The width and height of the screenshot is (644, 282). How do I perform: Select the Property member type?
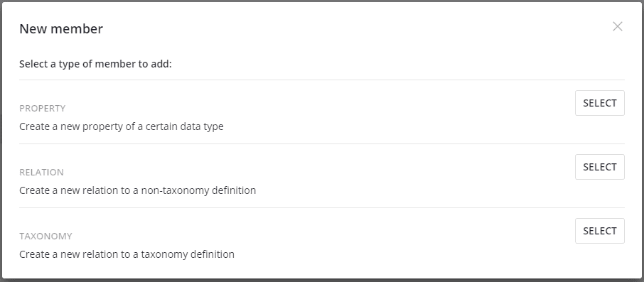[x=600, y=103]
